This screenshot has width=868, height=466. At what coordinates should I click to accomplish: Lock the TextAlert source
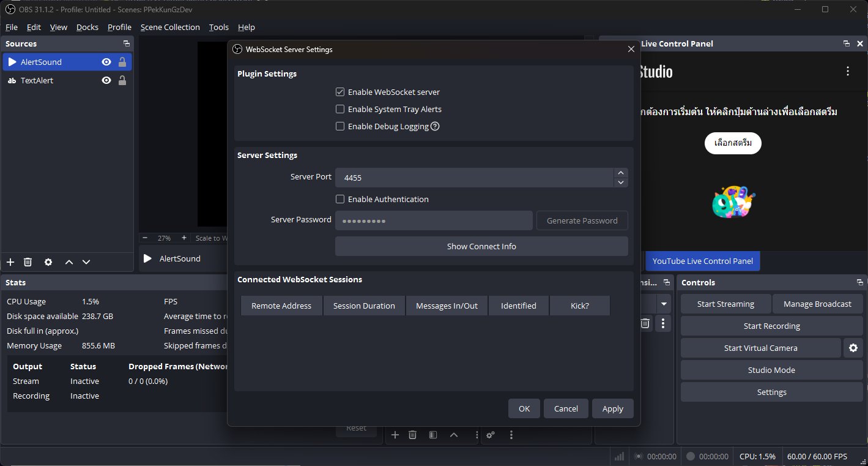(x=122, y=80)
